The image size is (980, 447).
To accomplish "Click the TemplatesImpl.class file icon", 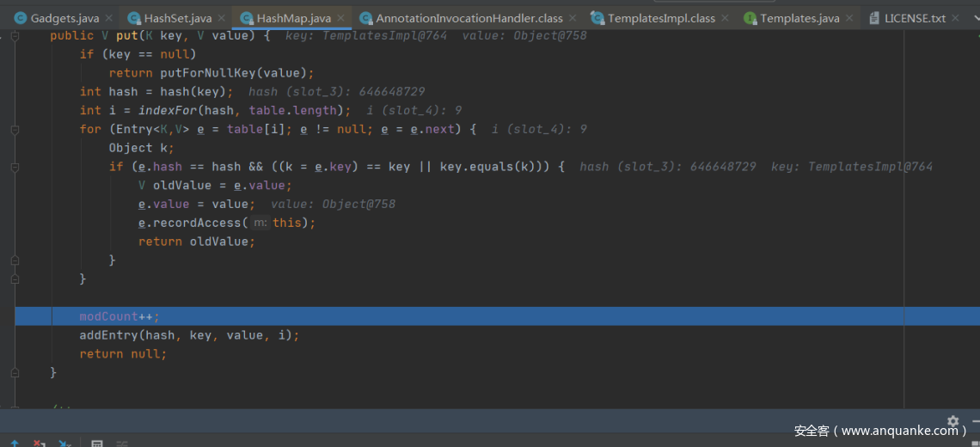I will click(x=598, y=18).
